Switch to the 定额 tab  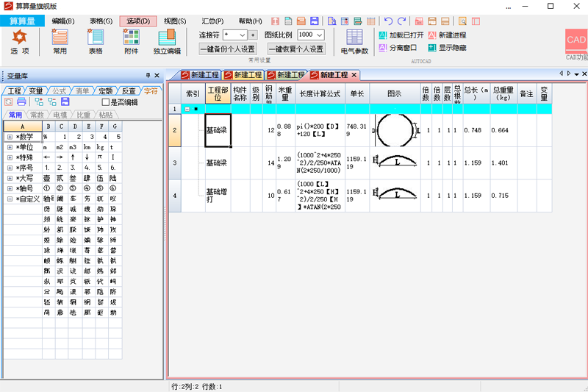(x=106, y=90)
